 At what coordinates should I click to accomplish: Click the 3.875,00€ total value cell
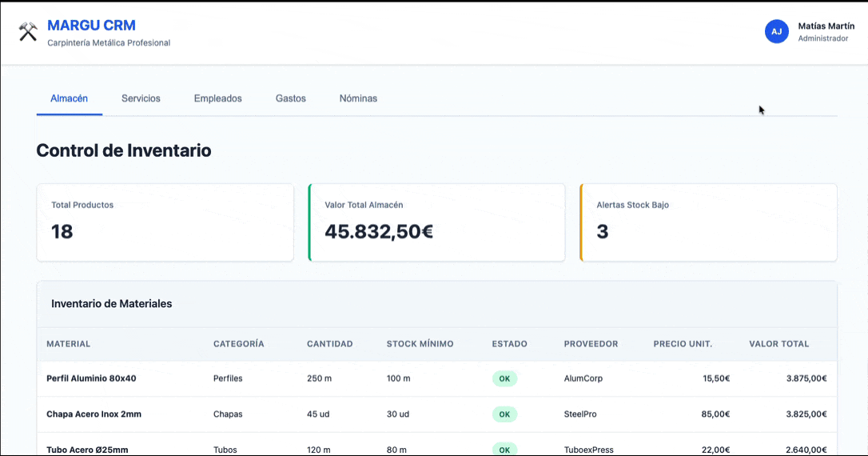(x=806, y=378)
